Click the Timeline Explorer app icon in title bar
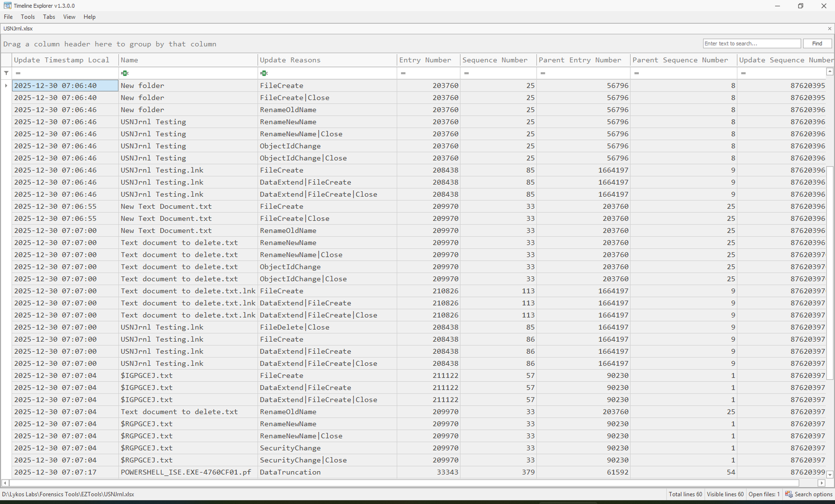Screen dimensions: 835x504 7,6
